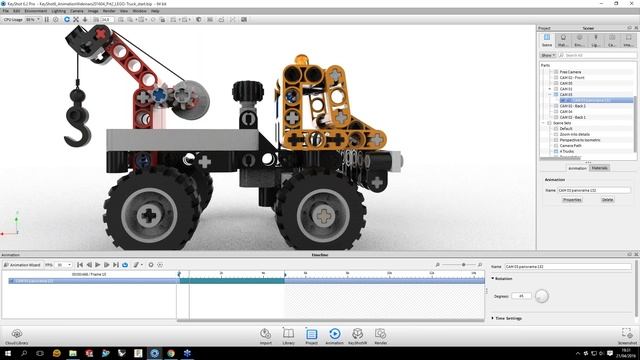
Task: Pause real-time rendering in the toolbar
Action: point(47,20)
